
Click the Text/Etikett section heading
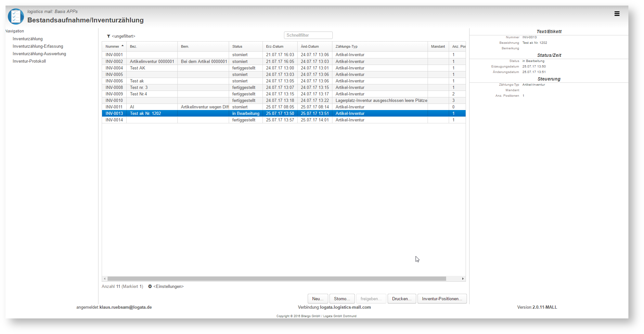pyautogui.click(x=549, y=31)
